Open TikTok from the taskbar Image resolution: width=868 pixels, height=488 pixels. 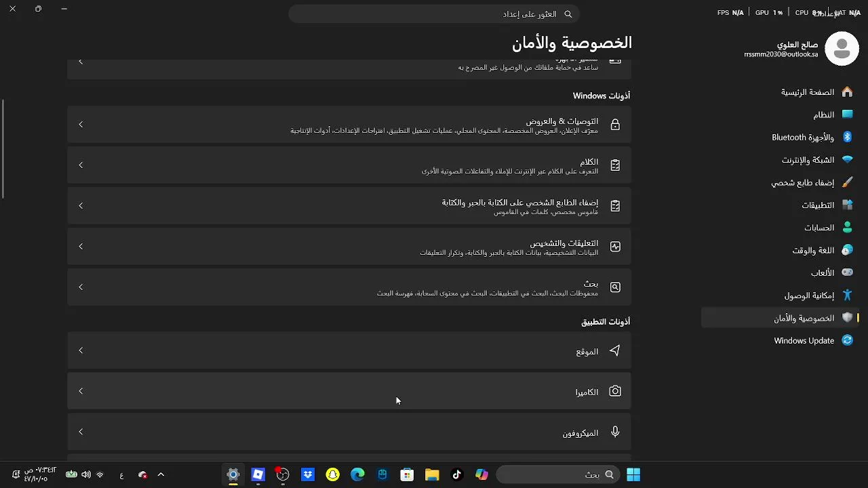coord(457,474)
